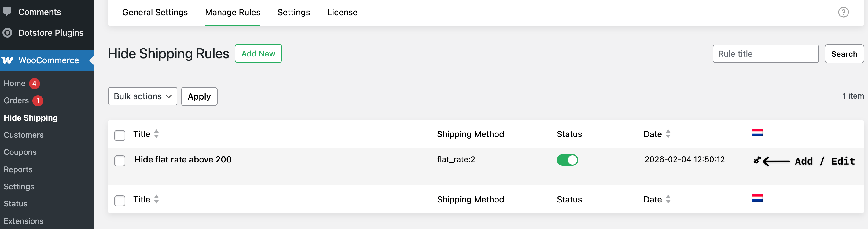Sort rules by Title column header arrows

click(156, 134)
